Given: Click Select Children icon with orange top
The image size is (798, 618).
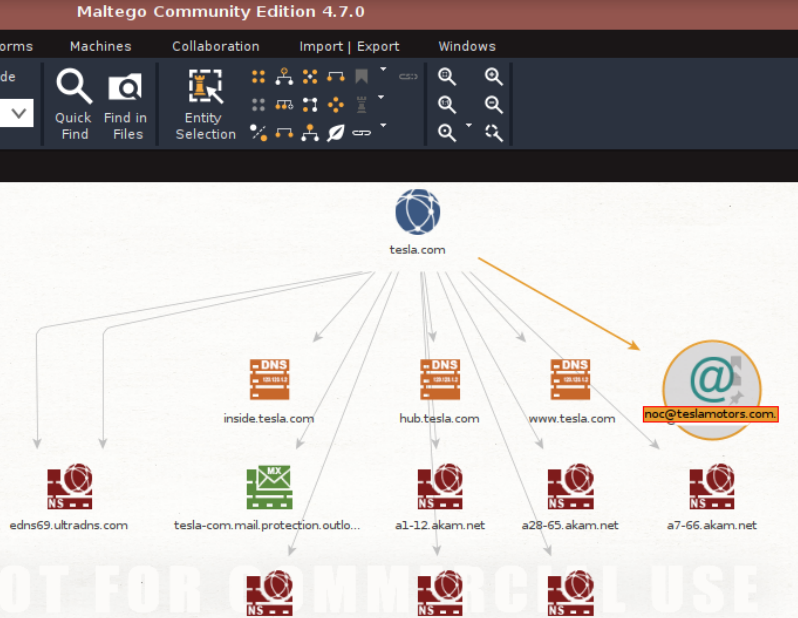Looking at the screenshot, I should point(310,133).
